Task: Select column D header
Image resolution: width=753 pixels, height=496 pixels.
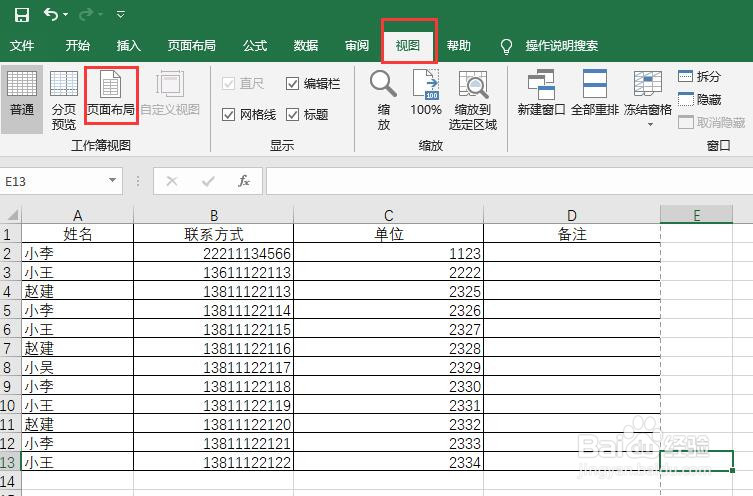Action: pyautogui.click(x=571, y=215)
